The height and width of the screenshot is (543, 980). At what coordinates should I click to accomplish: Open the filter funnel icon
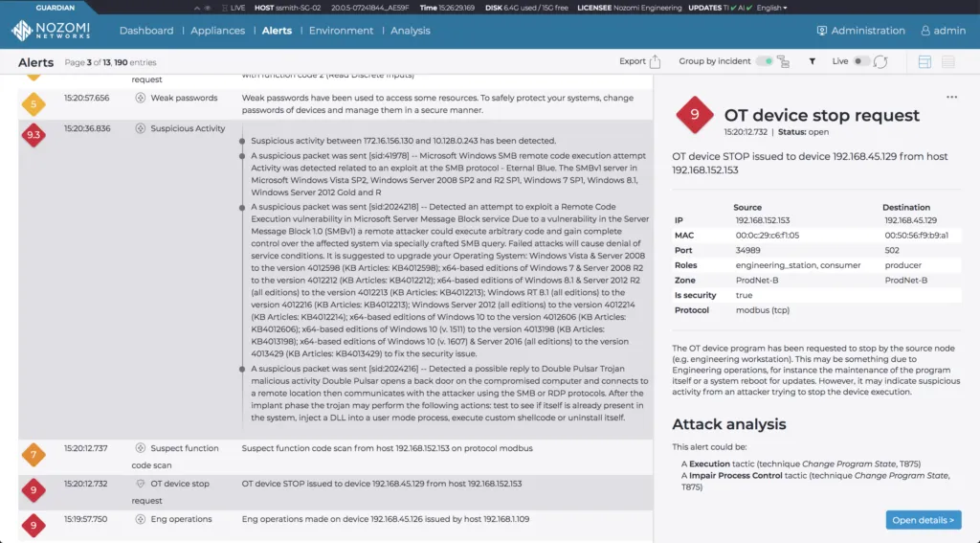812,61
